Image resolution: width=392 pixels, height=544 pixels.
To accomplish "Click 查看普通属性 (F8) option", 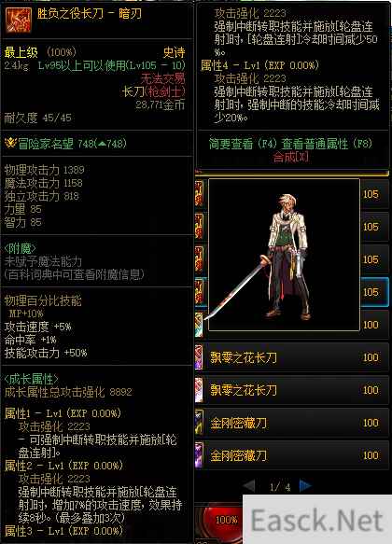I will (327, 144).
